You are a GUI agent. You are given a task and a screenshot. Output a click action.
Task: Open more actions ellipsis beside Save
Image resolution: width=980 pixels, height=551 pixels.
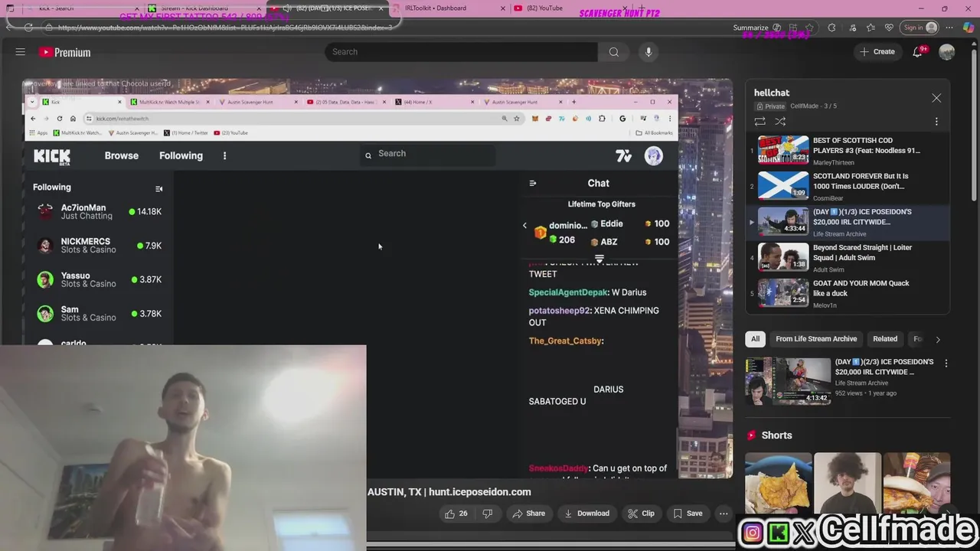click(x=724, y=514)
